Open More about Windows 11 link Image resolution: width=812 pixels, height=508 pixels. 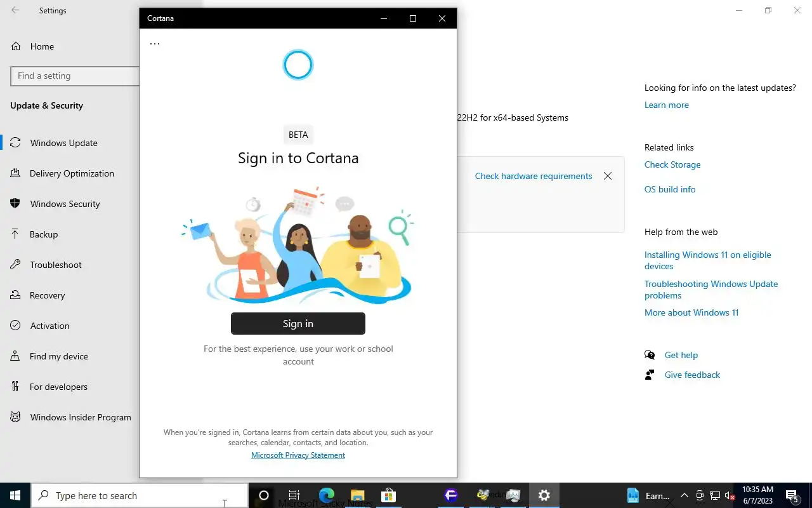(691, 312)
